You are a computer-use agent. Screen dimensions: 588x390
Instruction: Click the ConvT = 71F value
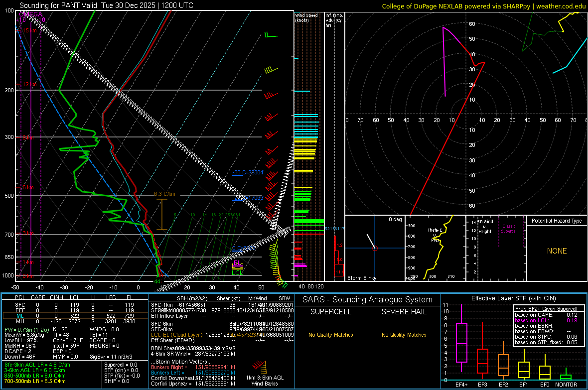tap(68, 340)
